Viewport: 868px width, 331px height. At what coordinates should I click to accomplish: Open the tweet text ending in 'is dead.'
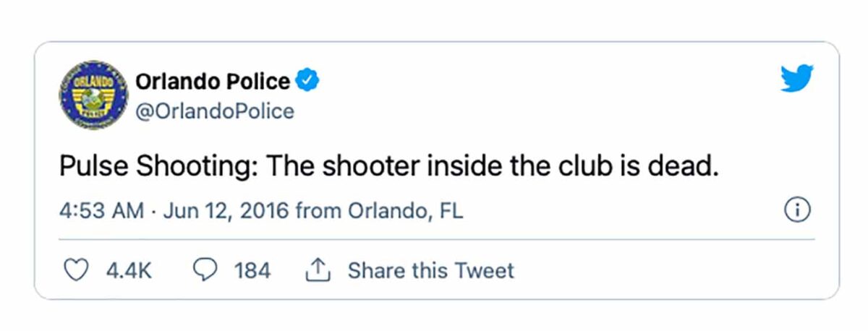[388, 168]
